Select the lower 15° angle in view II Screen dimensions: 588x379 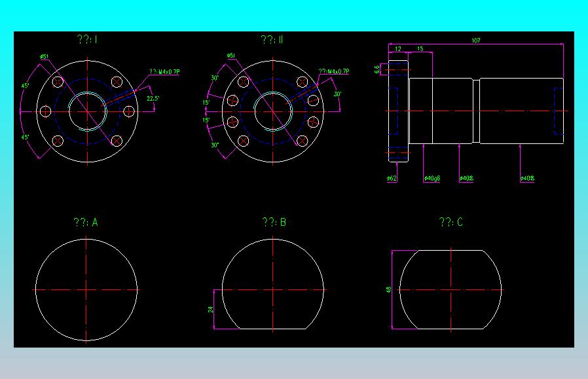click(206, 120)
